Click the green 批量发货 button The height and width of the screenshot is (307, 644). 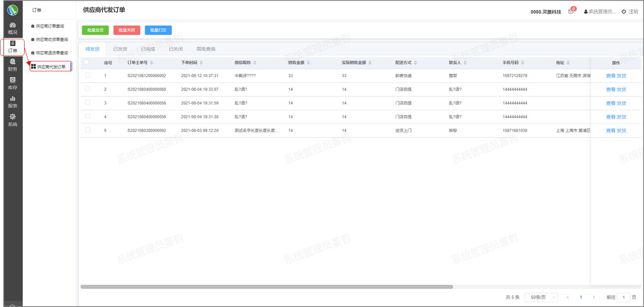click(95, 30)
